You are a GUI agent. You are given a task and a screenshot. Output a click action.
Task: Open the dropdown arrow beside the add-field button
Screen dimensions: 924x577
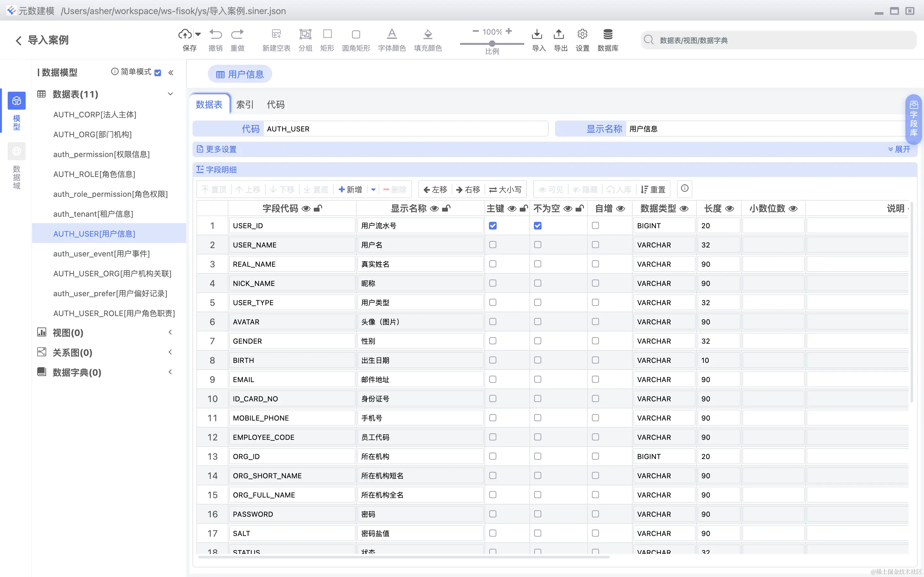coord(373,189)
